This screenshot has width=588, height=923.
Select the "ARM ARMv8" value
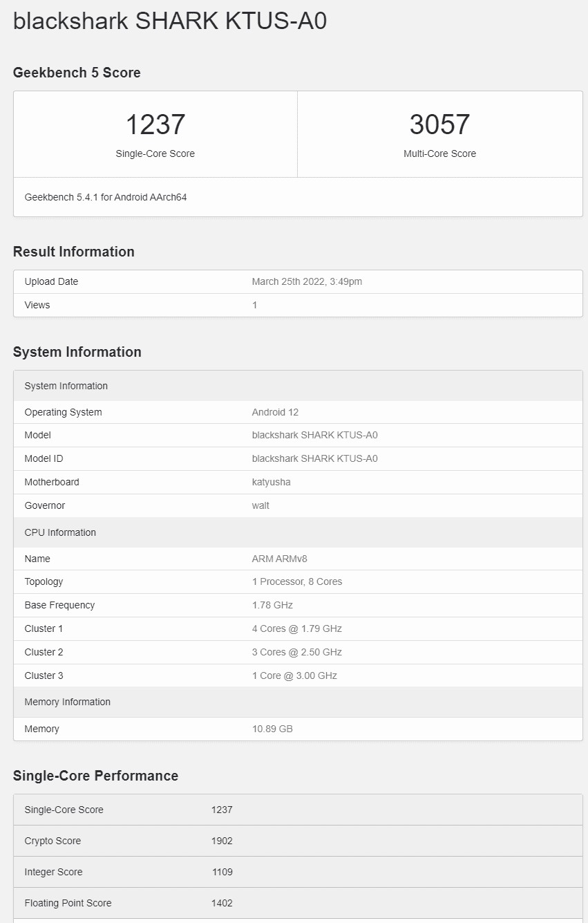[280, 559]
